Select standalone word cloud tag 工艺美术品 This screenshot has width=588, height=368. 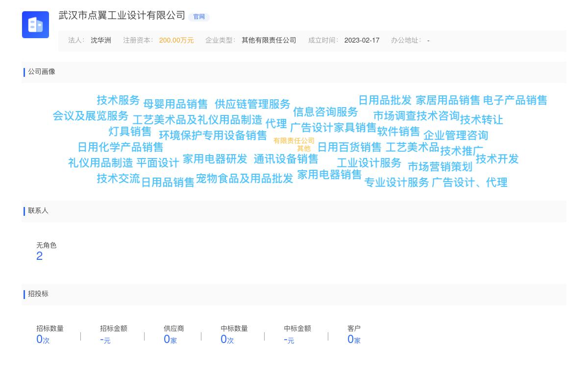(412, 147)
